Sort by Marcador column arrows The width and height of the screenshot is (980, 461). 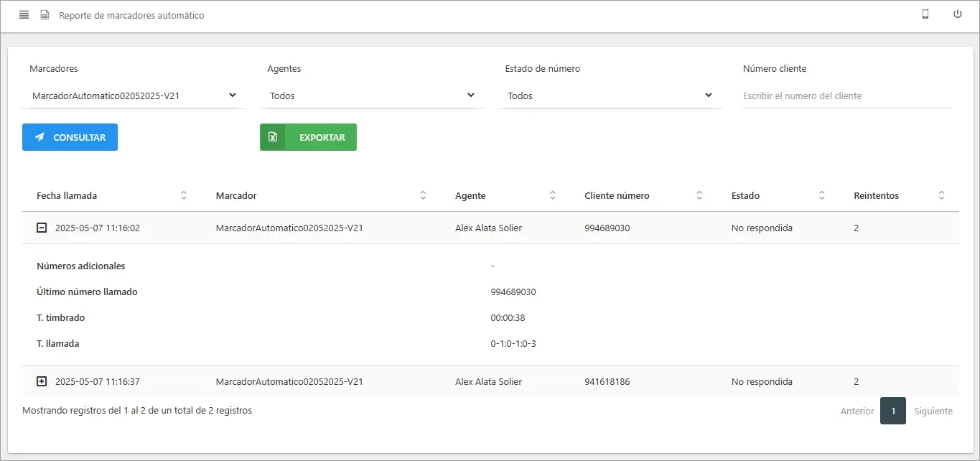[x=423, y=195]
